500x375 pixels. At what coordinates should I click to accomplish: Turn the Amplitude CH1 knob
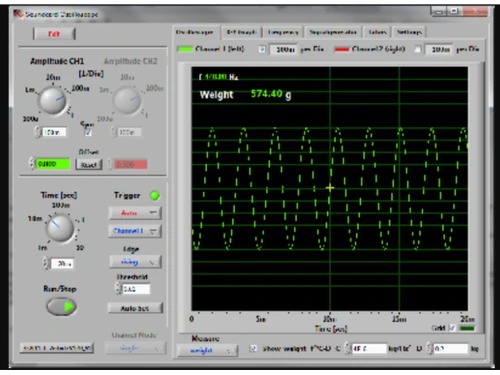click(x=53, y=100)
